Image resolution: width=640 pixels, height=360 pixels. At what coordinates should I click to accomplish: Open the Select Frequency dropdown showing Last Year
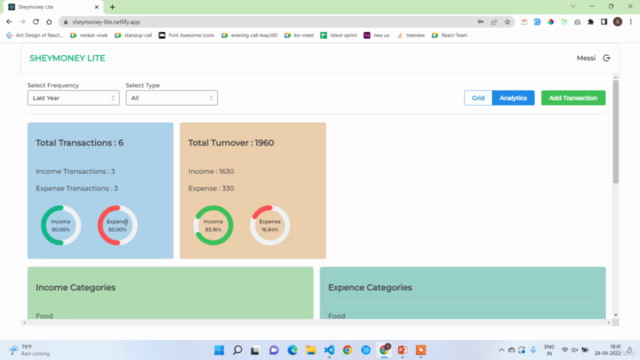[x=73, y=98]
